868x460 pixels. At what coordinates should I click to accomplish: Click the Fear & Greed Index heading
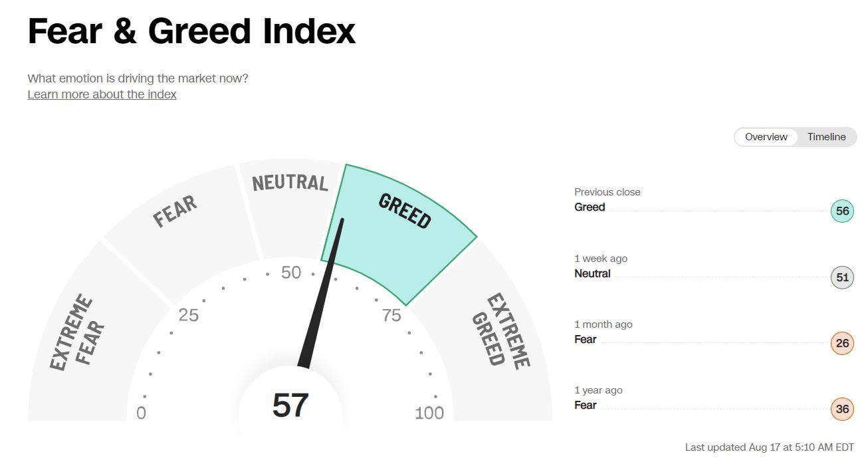[x=191, y=31]
